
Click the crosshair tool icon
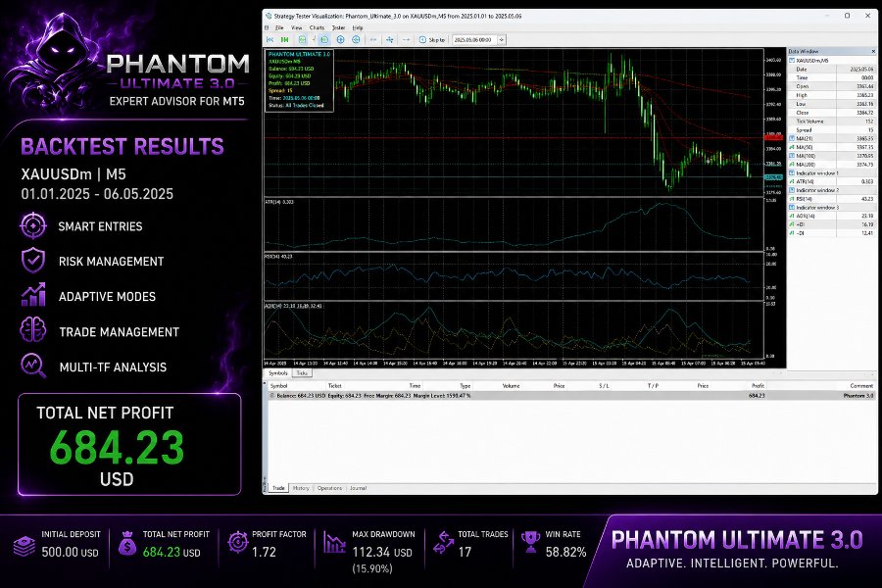(389, 39)
